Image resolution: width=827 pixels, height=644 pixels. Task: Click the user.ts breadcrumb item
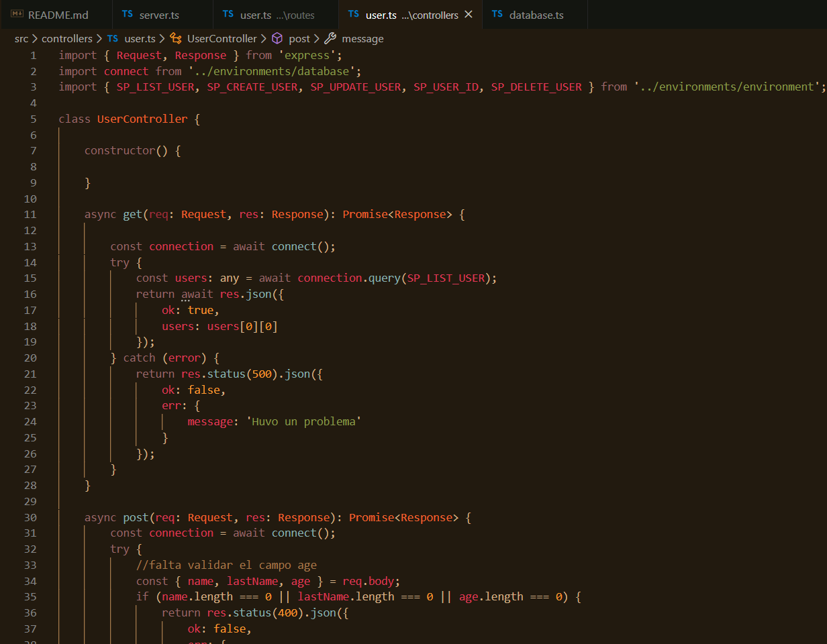click(x=140, y=39)
